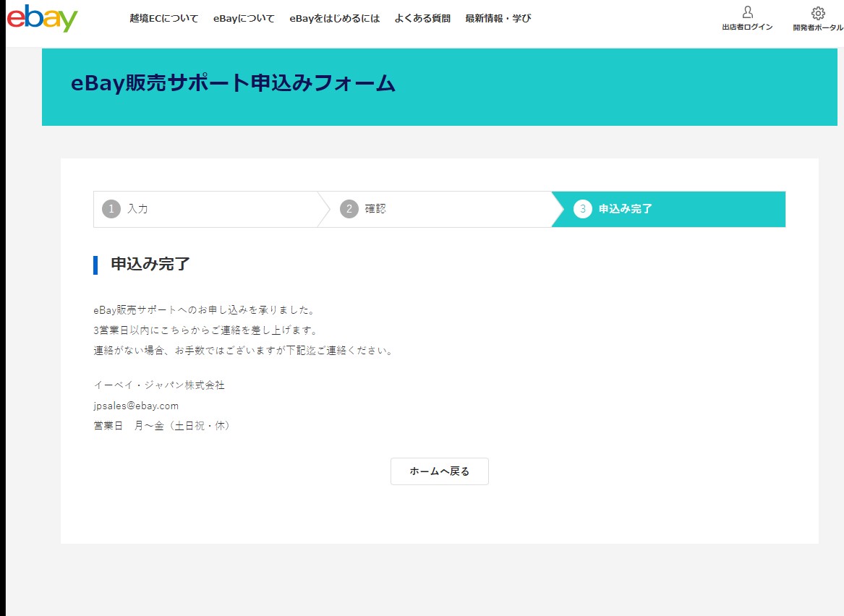844x616 pixels.
Task: Click the ホームへ戻る button
Action: [439, 471]
